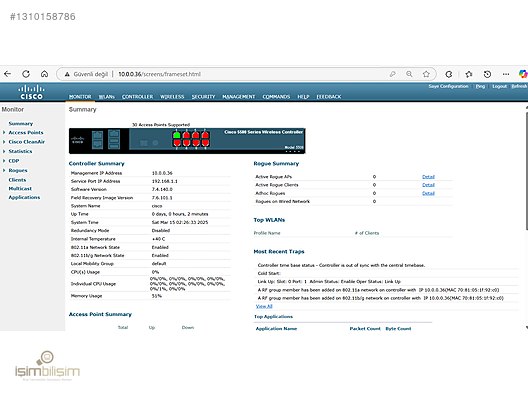Open Applications in Monitor sidebar
The width and height of the screenshot is (528, 396).
pyautogui.click(x=24, y=197)
